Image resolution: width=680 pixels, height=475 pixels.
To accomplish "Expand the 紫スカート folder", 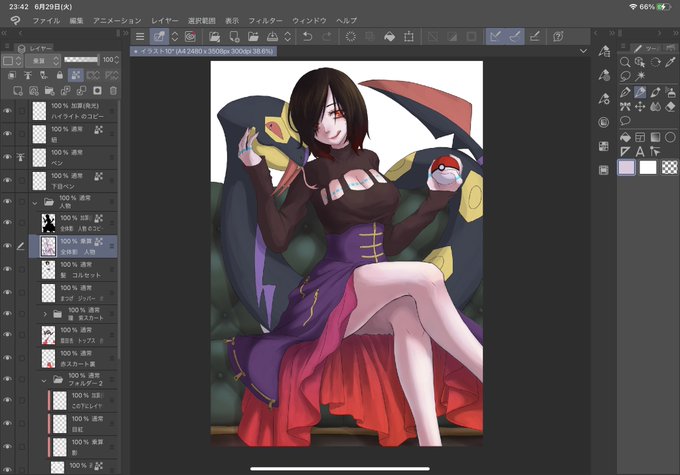I will 45,314.
